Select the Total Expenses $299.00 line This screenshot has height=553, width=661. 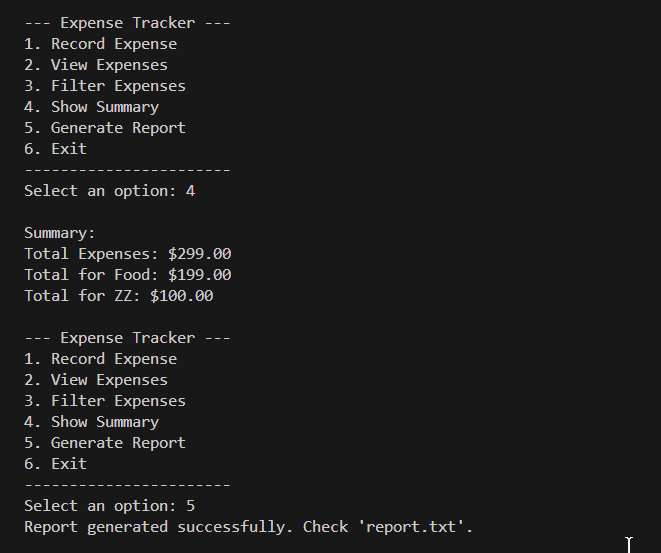[x=127, y=254]
